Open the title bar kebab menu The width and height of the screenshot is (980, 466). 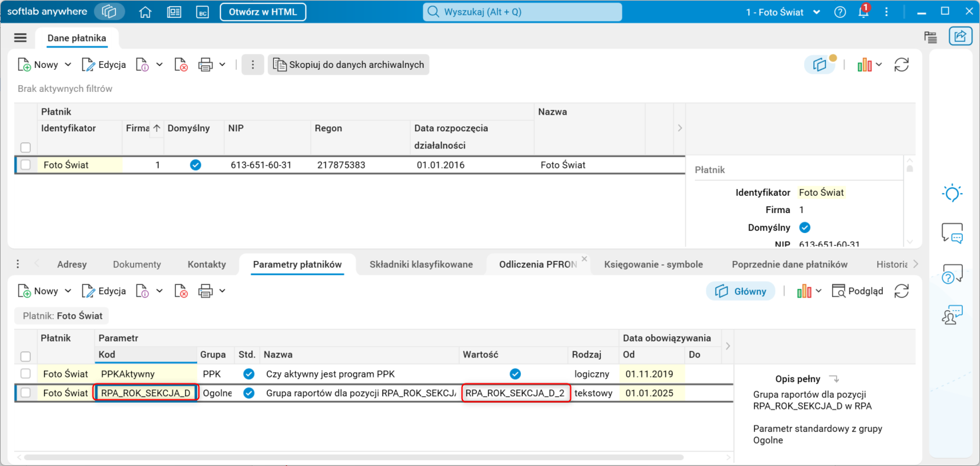point(886,12)
